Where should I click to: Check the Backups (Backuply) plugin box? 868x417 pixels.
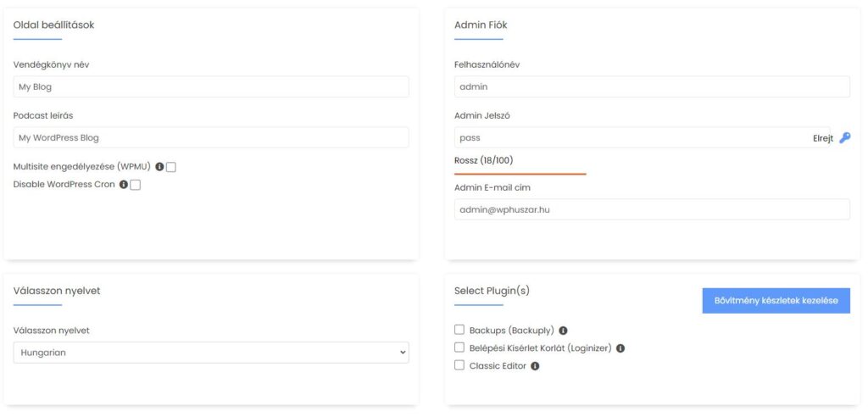pos(459,330)
